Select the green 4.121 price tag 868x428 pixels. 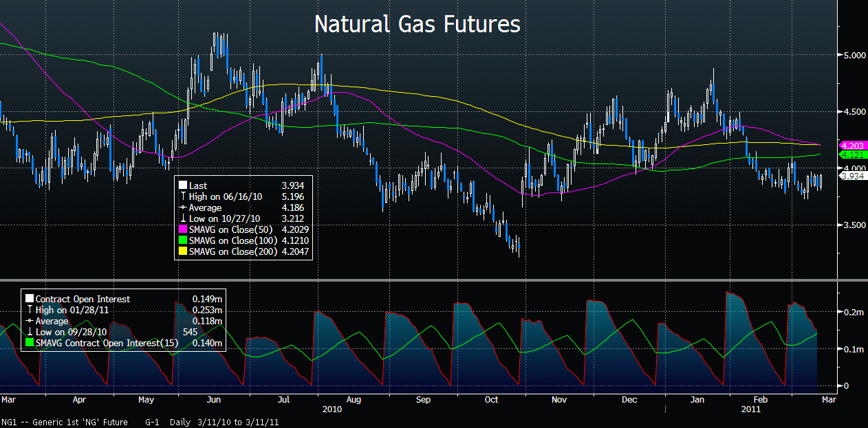pyautogui.click(x=852, y=155)
